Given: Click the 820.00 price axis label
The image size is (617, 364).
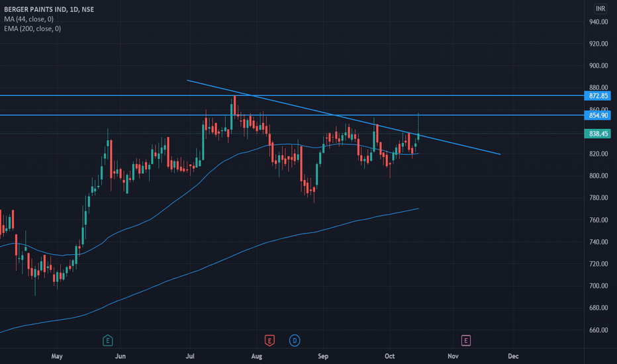Looking at the screenshot, I should click(x=598, y=154).
